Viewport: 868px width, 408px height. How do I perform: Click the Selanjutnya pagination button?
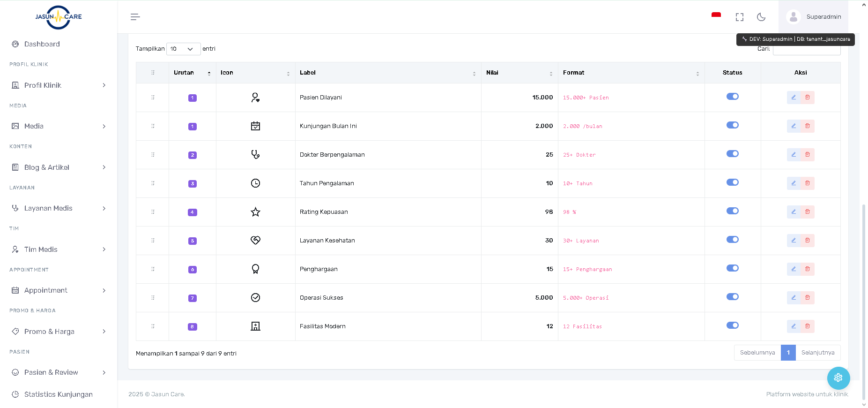(x=817, y=353)
